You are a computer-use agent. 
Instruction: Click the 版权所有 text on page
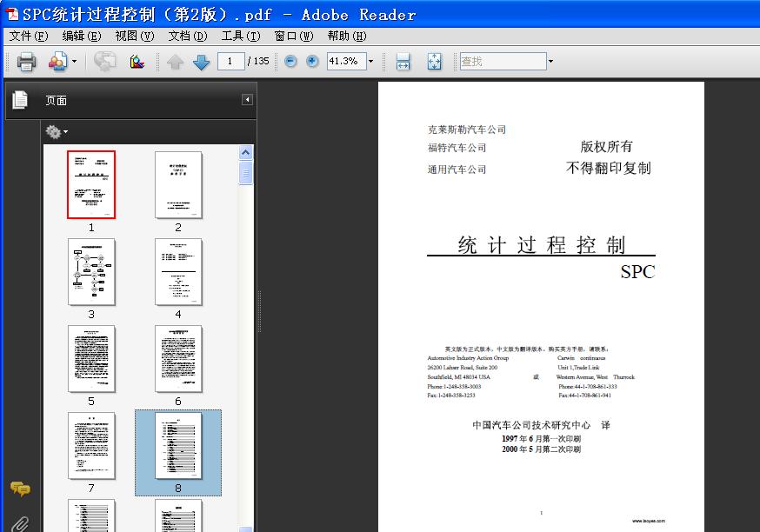click(x=606, y=146)
